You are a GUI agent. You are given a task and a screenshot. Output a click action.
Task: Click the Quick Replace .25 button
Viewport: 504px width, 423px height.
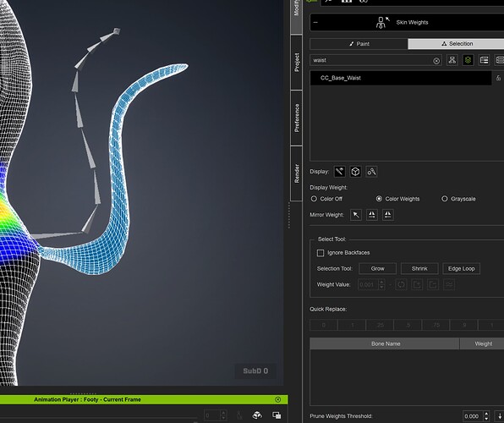coord(380,325)
